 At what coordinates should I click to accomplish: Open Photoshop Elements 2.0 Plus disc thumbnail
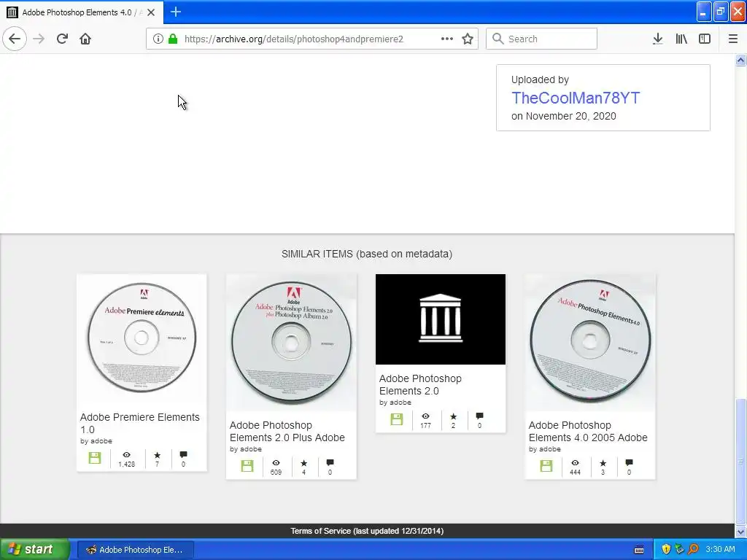pyautogui.click(x=291, y=343)
